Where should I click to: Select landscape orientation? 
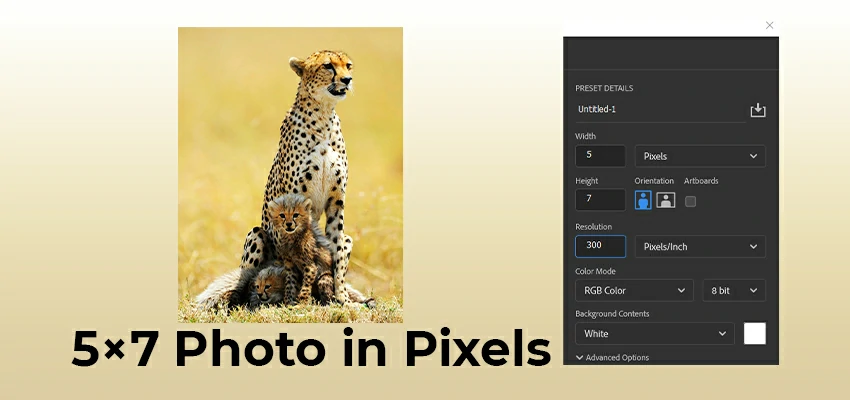tap(666, 200)
